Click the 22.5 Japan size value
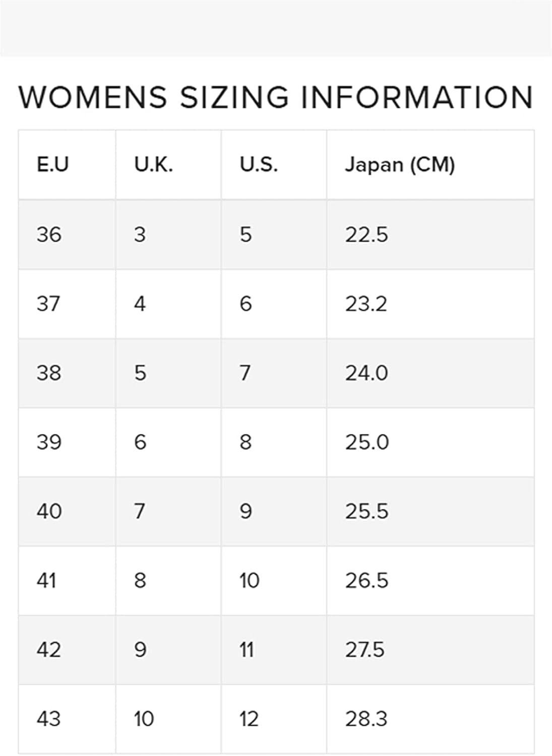The height and width of the screenshot is (756, 552). (x=366, y=234)
